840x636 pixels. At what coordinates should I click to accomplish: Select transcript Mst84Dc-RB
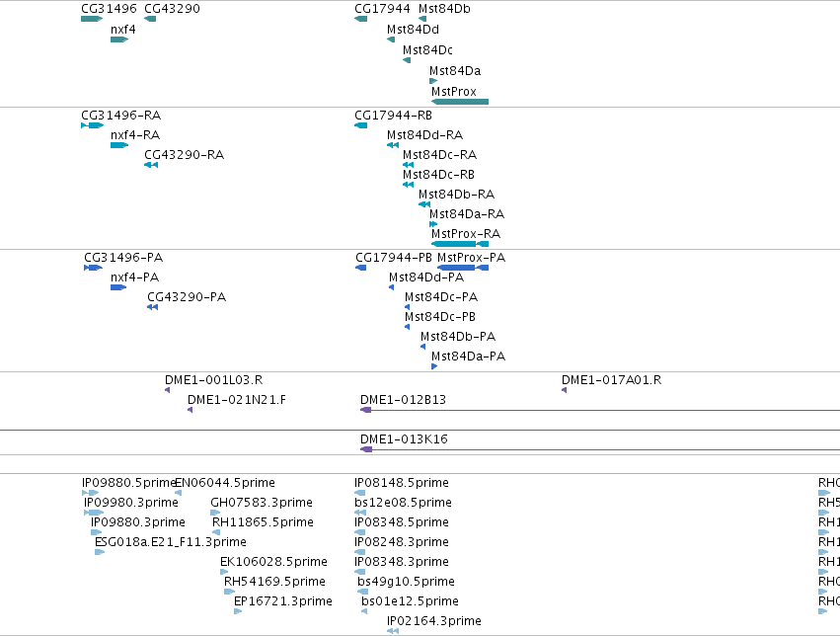point(438,175)
